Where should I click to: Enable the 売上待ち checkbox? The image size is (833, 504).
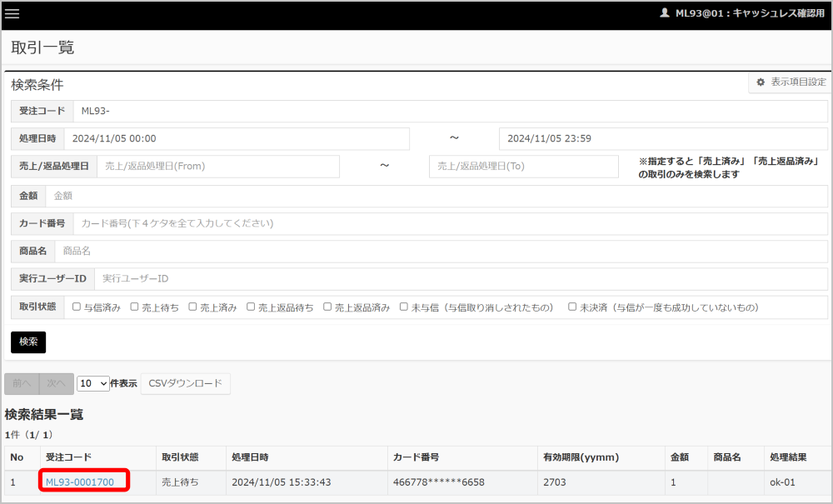point(135,307)
